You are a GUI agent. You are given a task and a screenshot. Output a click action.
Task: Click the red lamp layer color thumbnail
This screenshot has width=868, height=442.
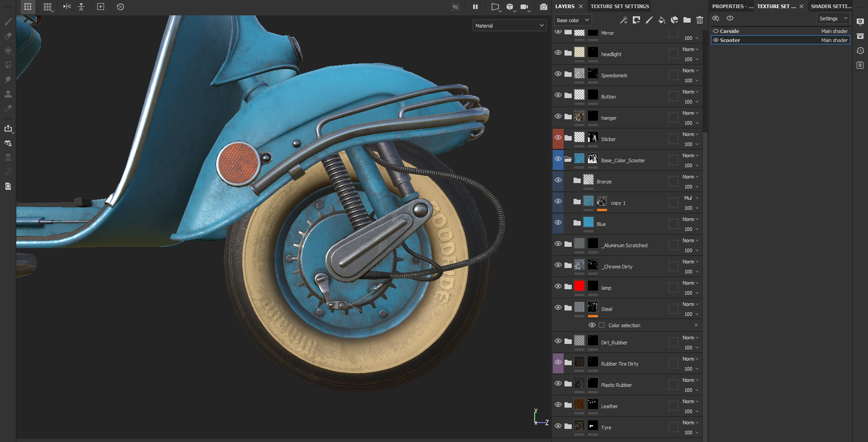pos(579,286)
